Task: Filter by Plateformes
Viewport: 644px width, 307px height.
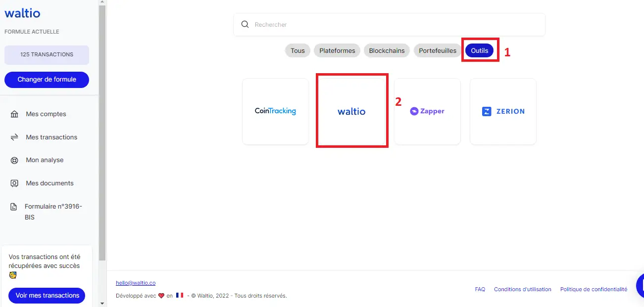Action: [x=337, y=51]
